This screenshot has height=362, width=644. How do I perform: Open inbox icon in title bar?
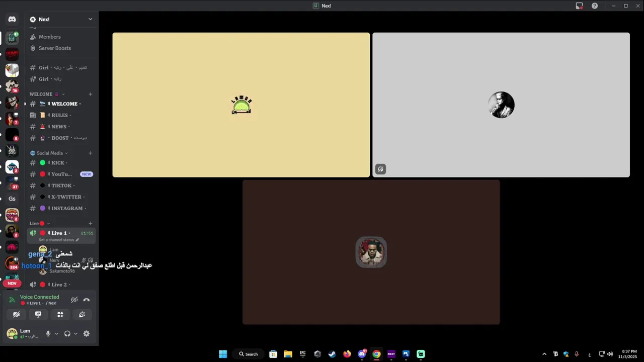[x=580, y=6]
